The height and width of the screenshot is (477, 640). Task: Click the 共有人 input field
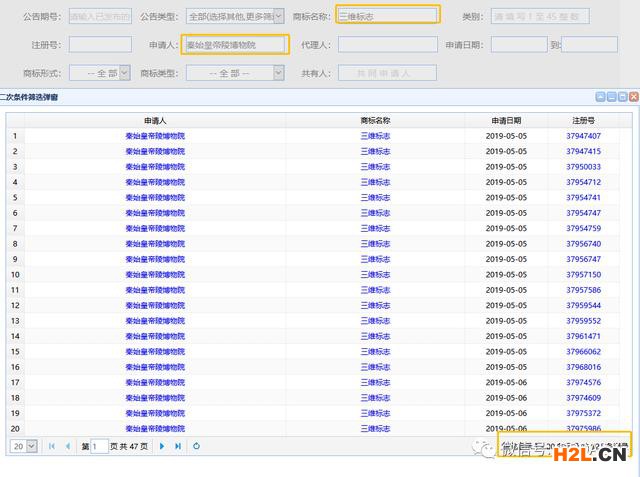pyautogui.click(x=387, y=73)
